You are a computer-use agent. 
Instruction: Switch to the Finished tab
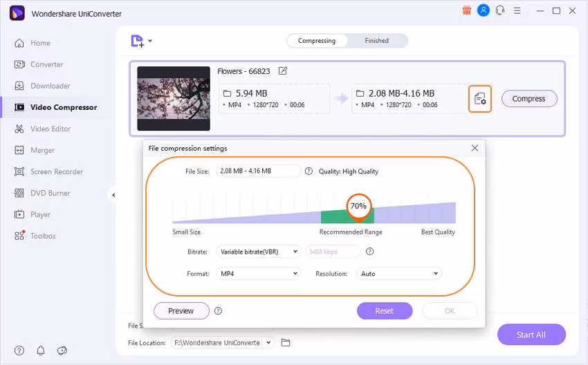(376, 41)
